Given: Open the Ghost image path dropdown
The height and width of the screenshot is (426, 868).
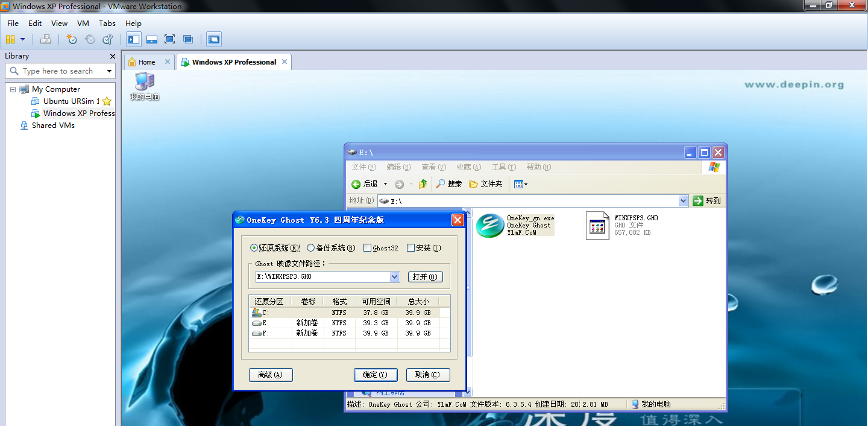Looking at the screenshot, I should [395, 277].
